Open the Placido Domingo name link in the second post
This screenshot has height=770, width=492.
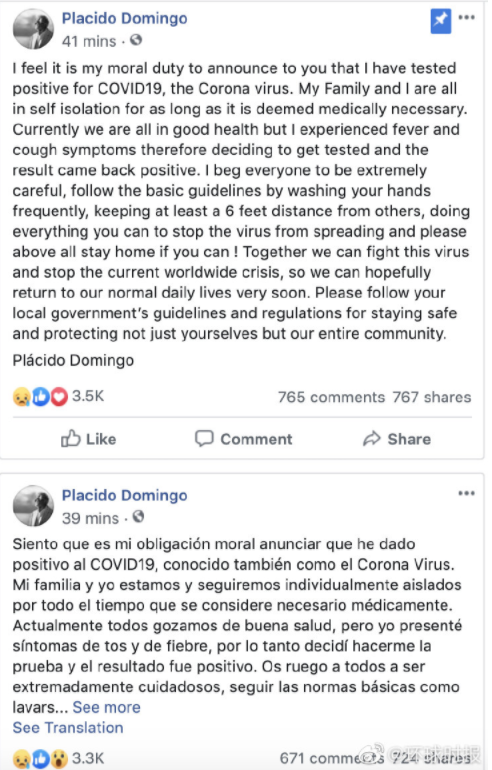[124, 495]
